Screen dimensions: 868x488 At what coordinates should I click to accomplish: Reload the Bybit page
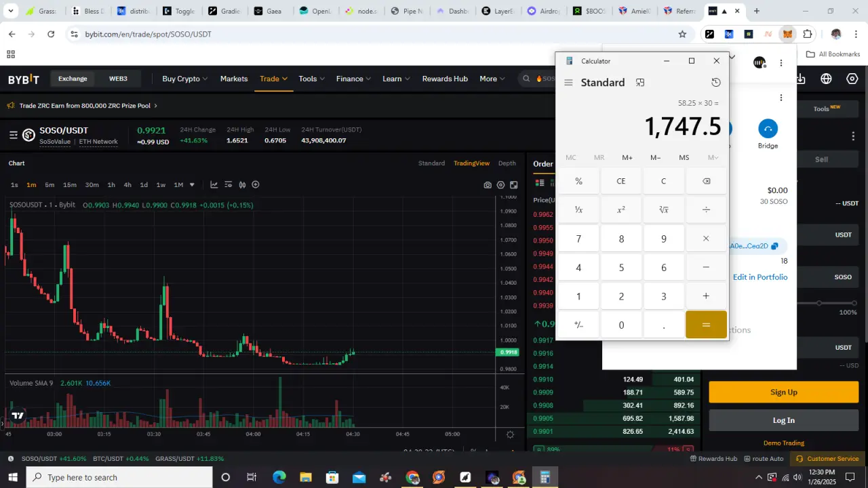pyautogui.click(x=51, y=34)
